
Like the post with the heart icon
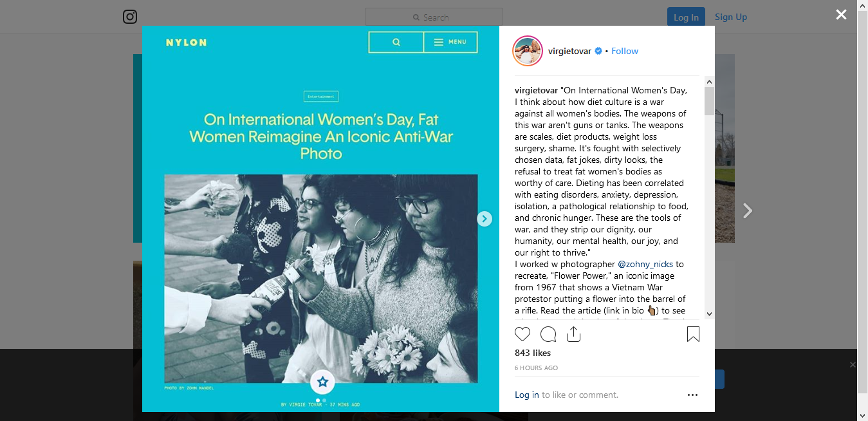pos(522,335)
